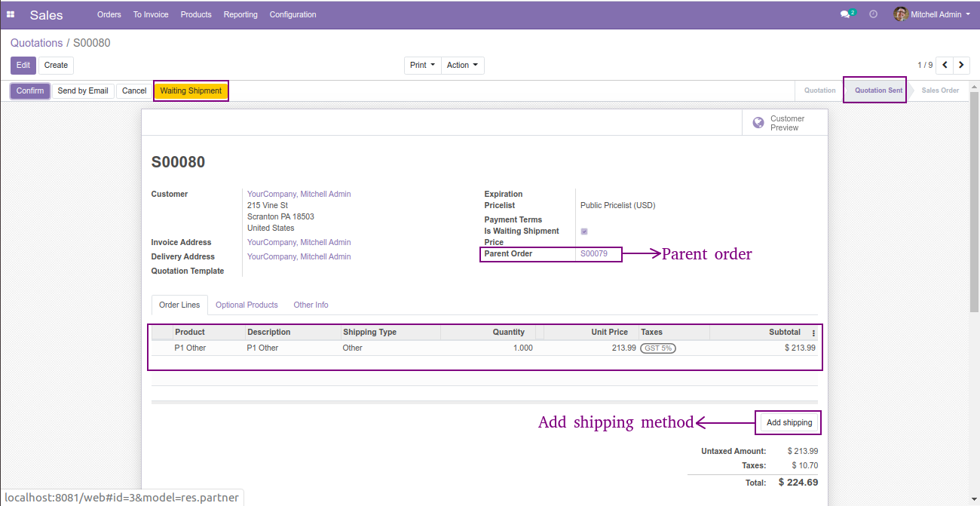Screen dimensions: 980x506
Task: Open invoice address partner link
Action: pos(299,242)
